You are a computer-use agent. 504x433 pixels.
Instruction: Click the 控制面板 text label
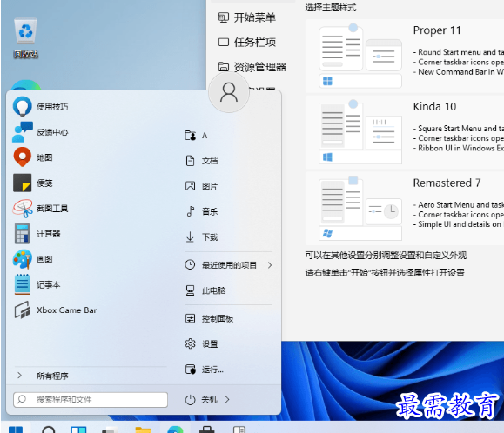(x=218, y=319)
